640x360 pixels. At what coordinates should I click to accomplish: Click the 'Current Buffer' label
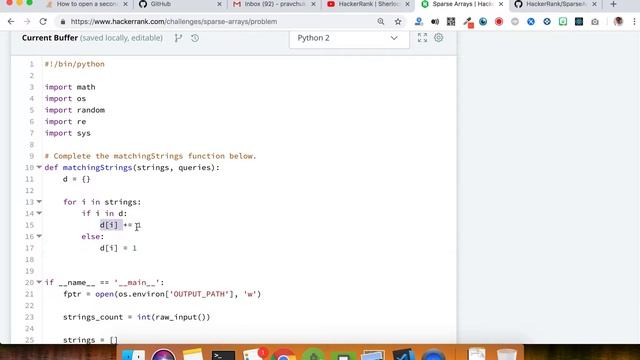pos(50,38)
